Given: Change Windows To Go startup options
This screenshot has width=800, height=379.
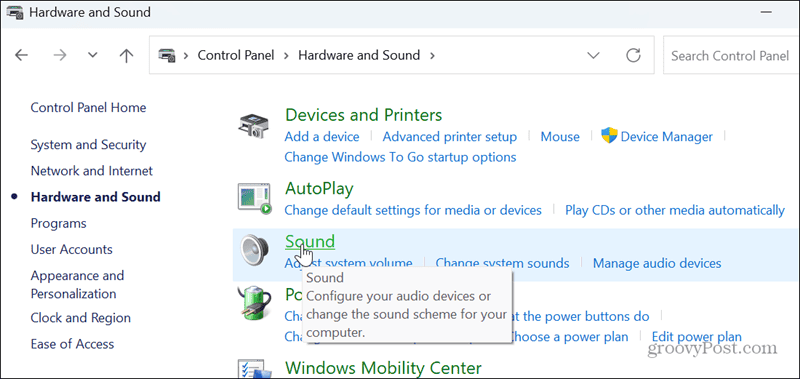Looking at the screenshot, I should coord(400,157).
